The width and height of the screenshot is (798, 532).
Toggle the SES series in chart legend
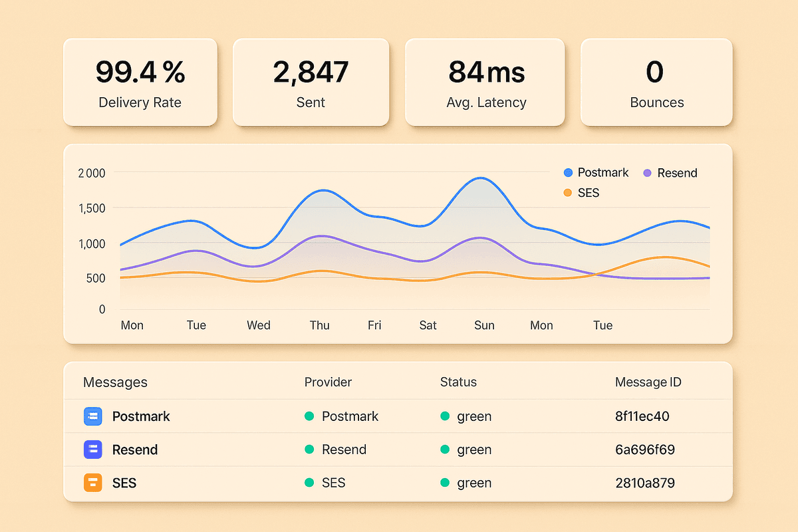point(581,193)
